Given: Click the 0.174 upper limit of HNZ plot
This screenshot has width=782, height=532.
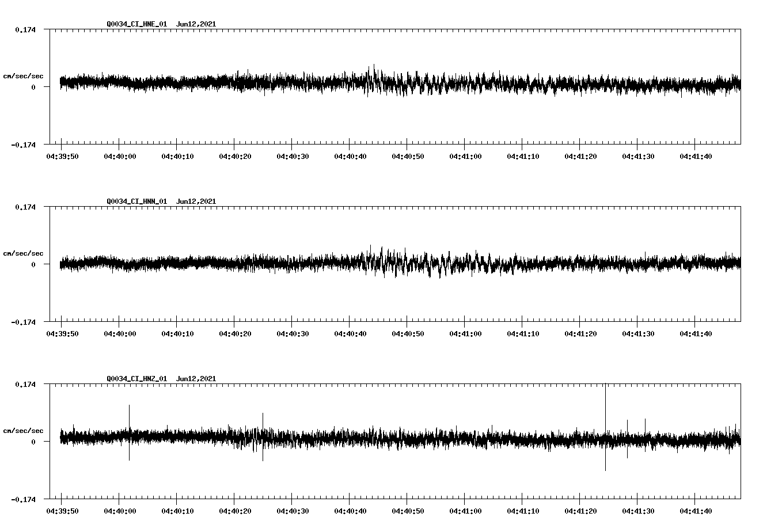Looking at the screenshot, I should pos(25,384).
